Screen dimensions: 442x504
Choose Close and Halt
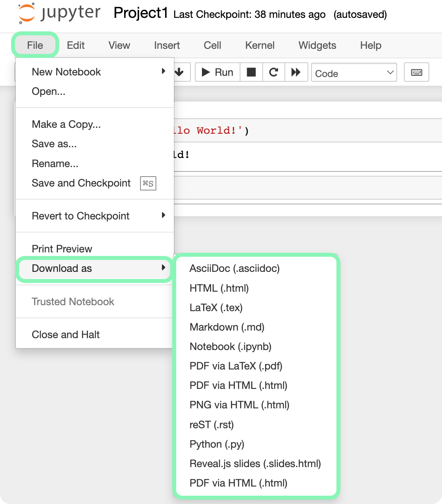66,335
